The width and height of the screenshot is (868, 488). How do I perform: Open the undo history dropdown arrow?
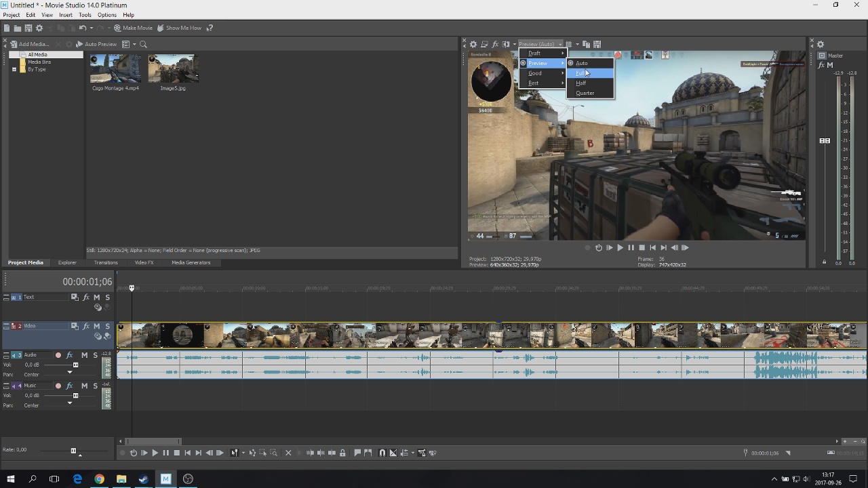[91, 28]
